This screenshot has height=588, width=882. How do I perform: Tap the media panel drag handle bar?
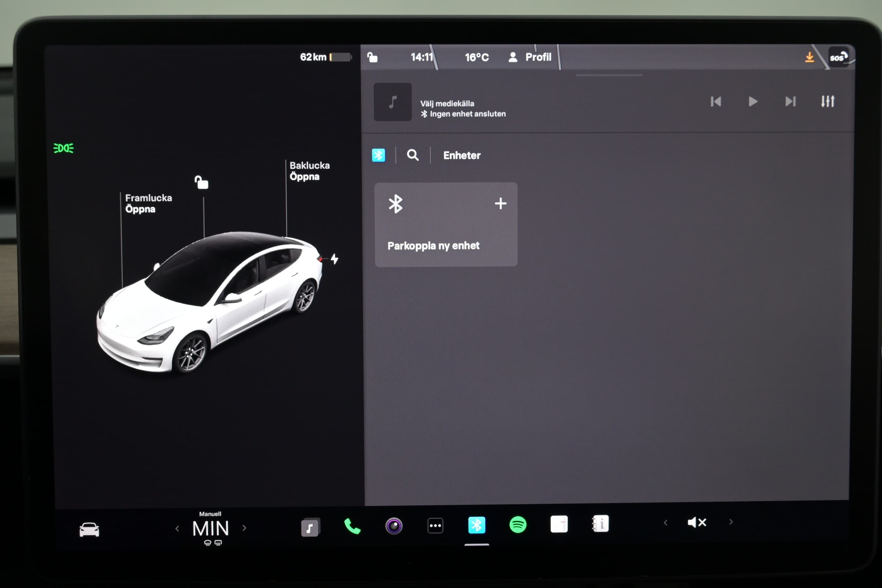[x=609, y=75]
